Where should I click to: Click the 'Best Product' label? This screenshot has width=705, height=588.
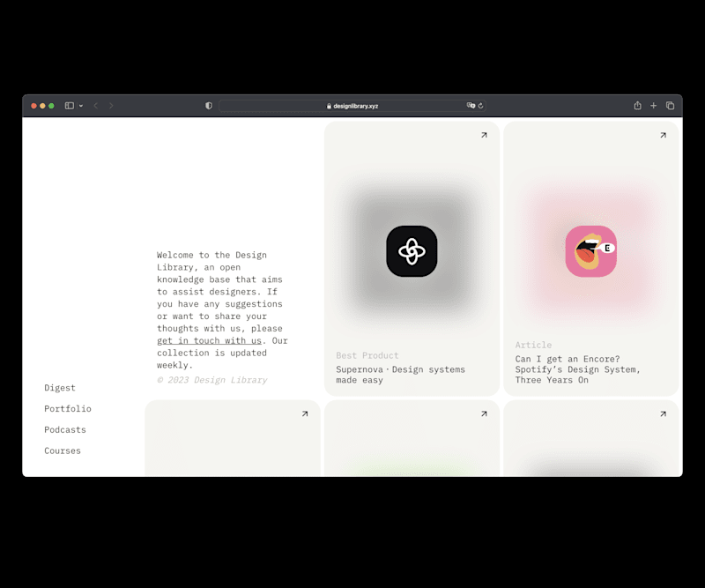point(367,355)
